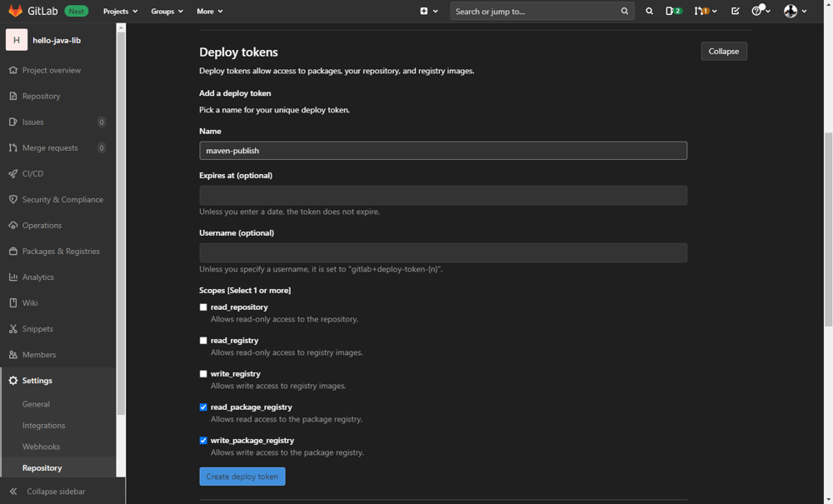Open the Issues counter icon in navbar

point(673,11)
